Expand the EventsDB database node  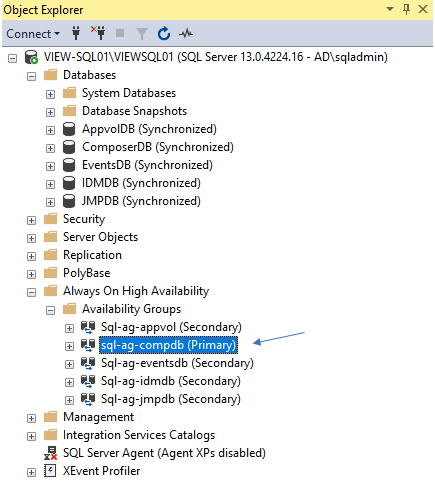[x=50, y=166]
